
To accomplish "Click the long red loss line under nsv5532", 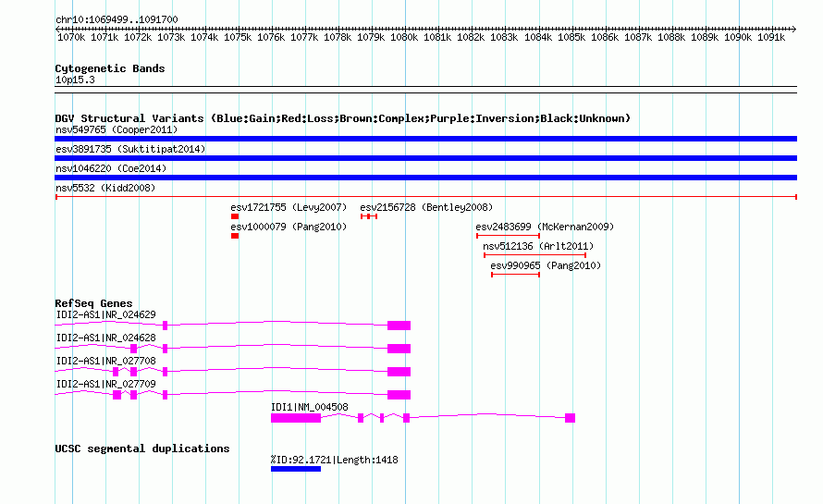I will tap(425, 197).
